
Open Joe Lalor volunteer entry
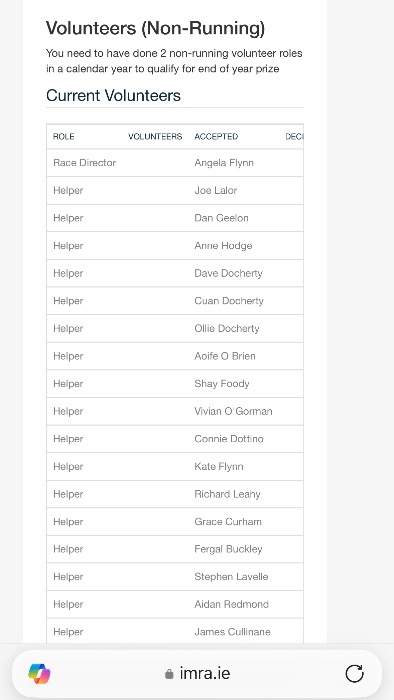216,191
